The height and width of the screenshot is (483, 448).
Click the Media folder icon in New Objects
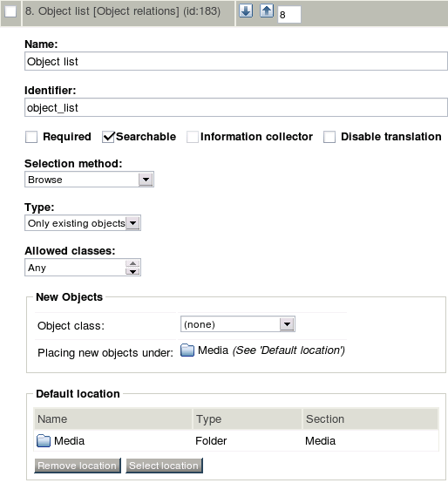click(x=187, y=350)
